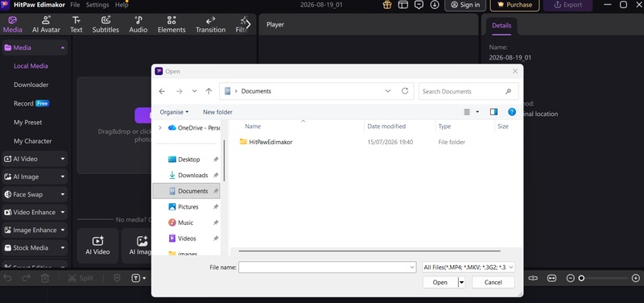This screenshot has height=303, width=644.
Task: Expand the Video Enhance sidebar section
Action: tap(63, 212)
